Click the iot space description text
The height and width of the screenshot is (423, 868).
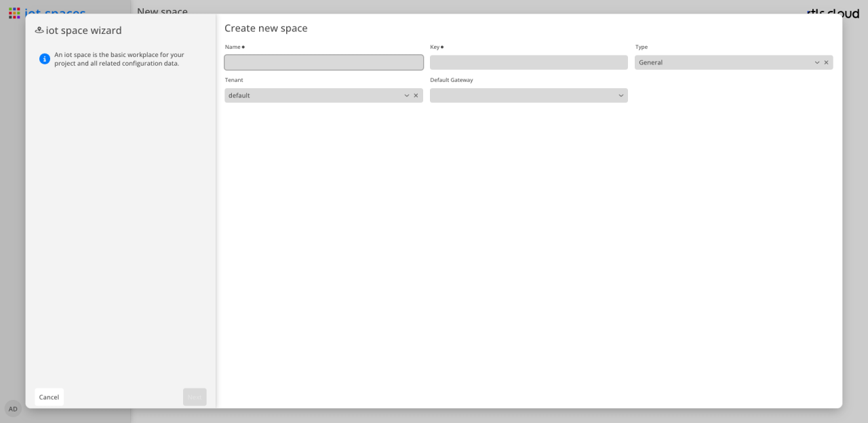(x=119, y=59)
